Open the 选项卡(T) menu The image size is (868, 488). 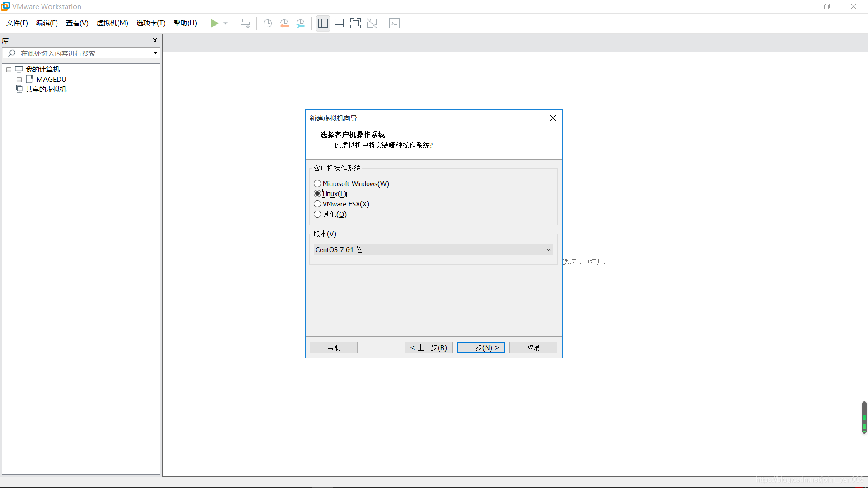(151, 23)
